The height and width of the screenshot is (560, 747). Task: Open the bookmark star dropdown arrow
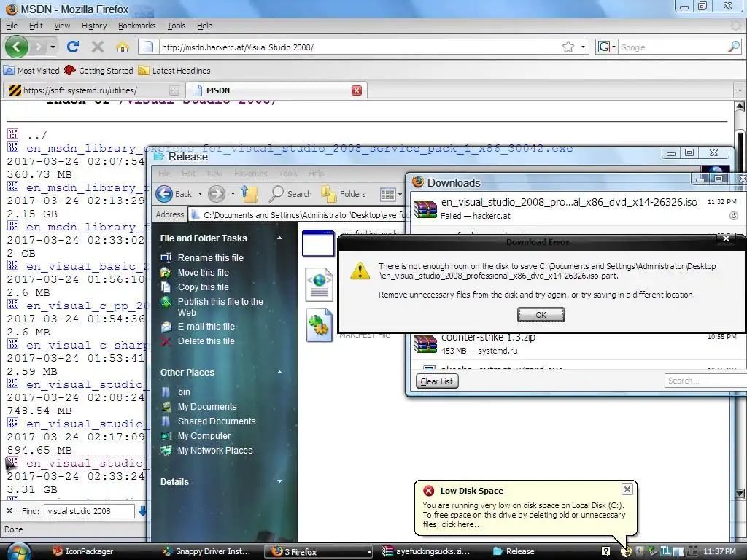click(583, 47)
